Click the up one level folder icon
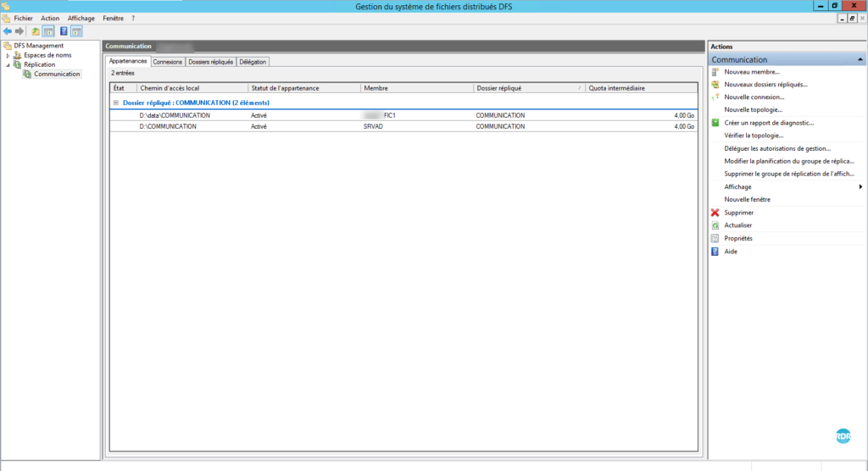868x471 pixels. pos(36,31)
